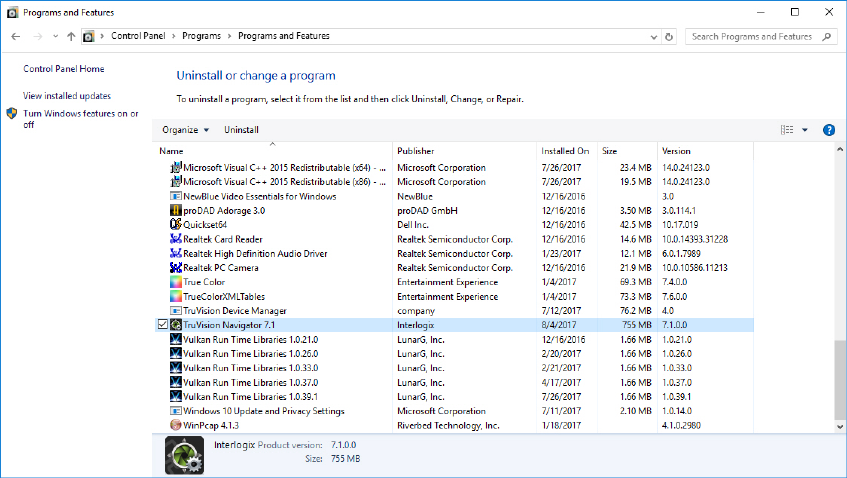Click the "Interlogix" publisher cell in the list
Screen dimensions: 847x478
click(x=415, y=325)
